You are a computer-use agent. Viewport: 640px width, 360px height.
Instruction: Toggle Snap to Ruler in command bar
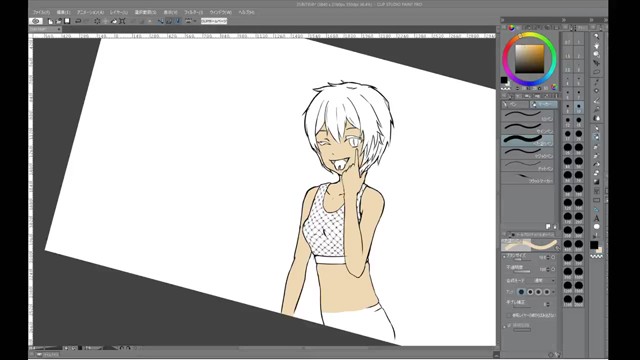click(160, 21)
